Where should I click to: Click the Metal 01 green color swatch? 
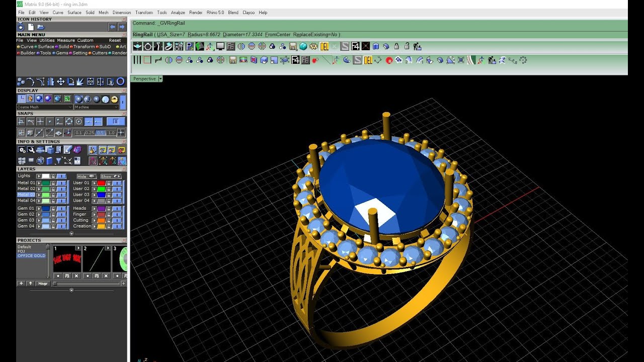(x=46, y=183)
